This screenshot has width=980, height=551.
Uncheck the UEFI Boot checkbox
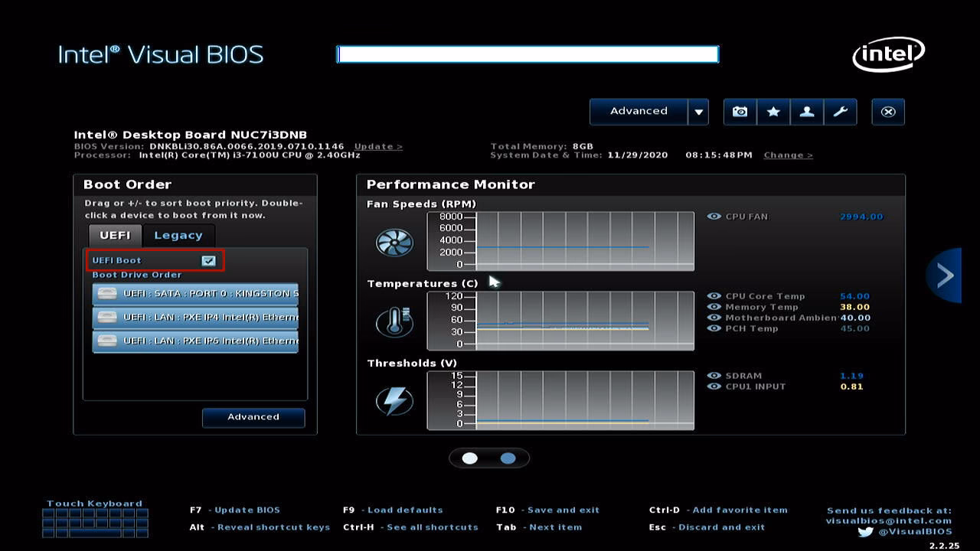208,260
